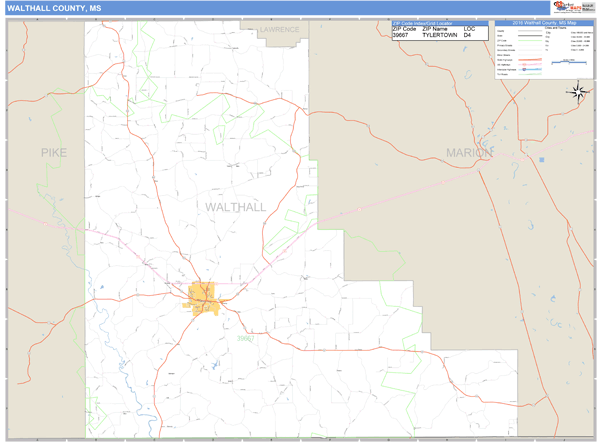
Task: Select the WALTHALL county label
Action: pyautogui.click(x=235, y=207)
